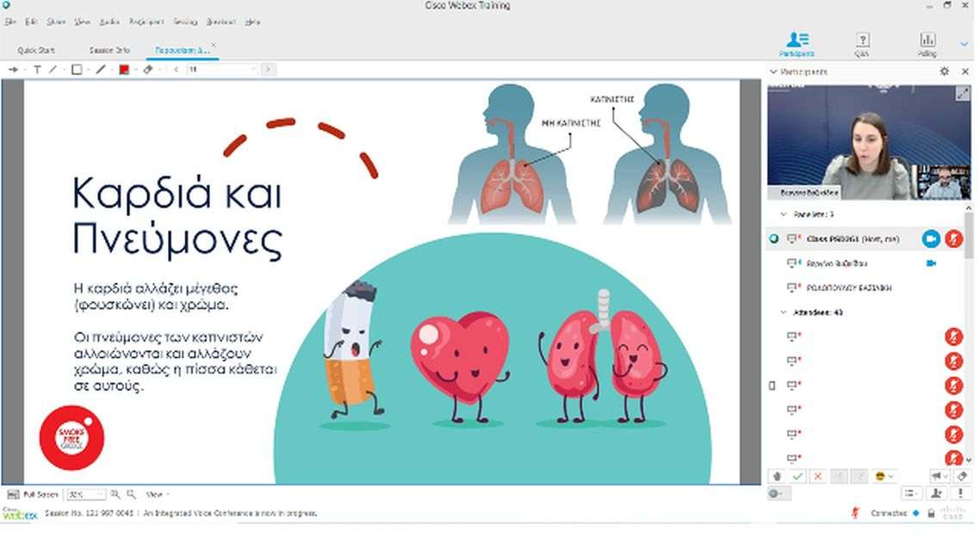Select the Text annotation tool
980x551 pixels.
click(37, 70)
